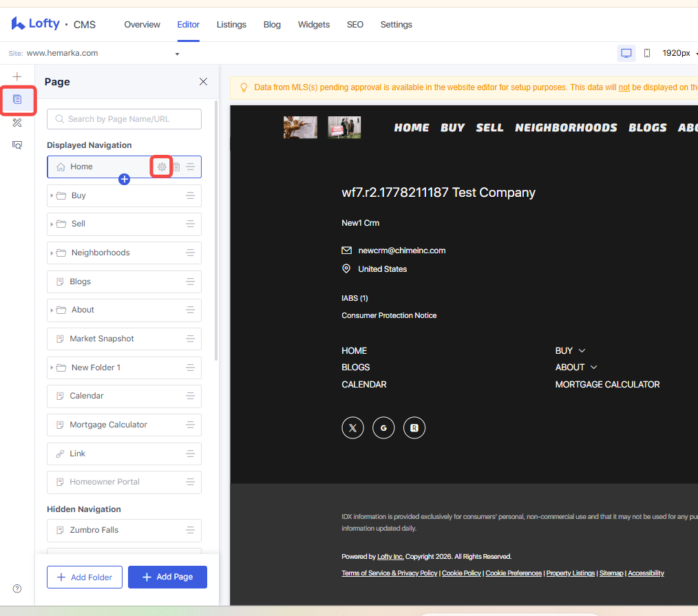
Task: Open the site URL dropdown
Action: 177,54
